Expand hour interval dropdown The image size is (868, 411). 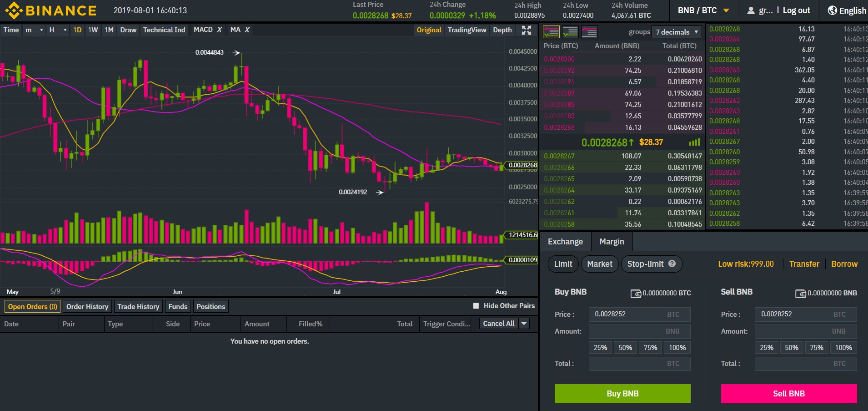58,30
